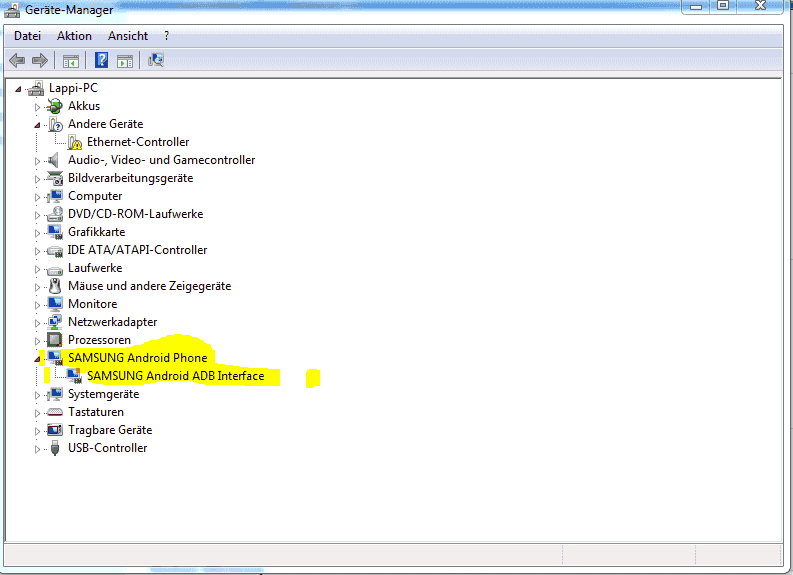The width and height of the screenshot is (793, 575).
Task: Click the Grafikkarte display adapter icon
Action: pos(55,232)
